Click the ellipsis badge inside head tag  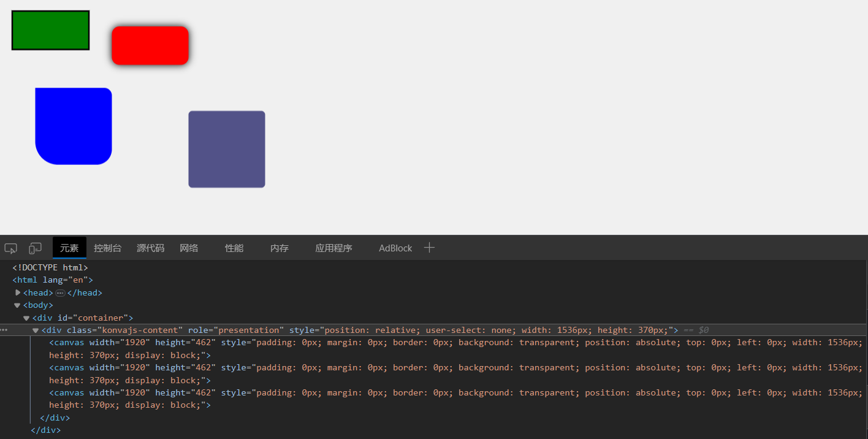pyautogui.click(x=60, y=293)
